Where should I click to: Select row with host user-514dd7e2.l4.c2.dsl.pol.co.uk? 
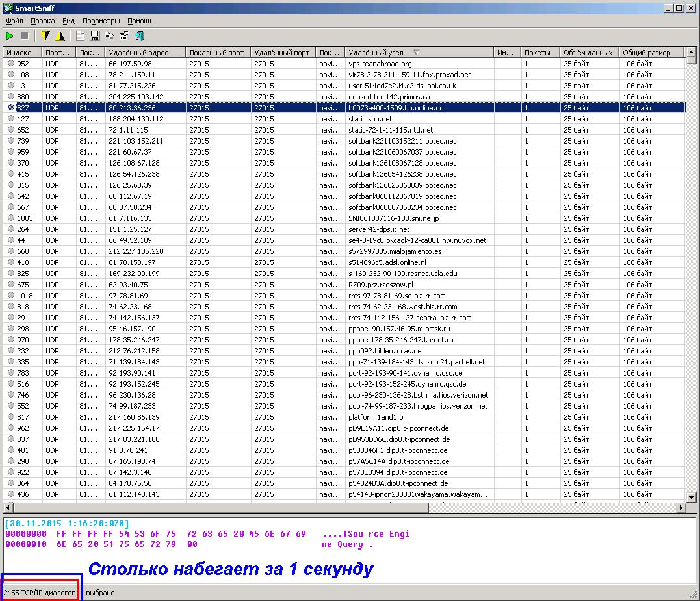(x=344, y=86)
